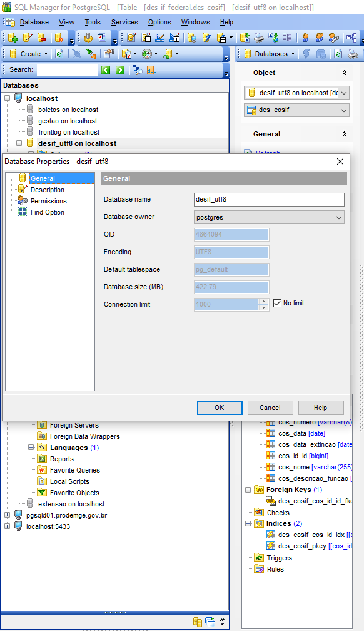Click the refresh icon in Databases toolbar
This screenshot has width=364, height=631.
click(x=338, y=54)
